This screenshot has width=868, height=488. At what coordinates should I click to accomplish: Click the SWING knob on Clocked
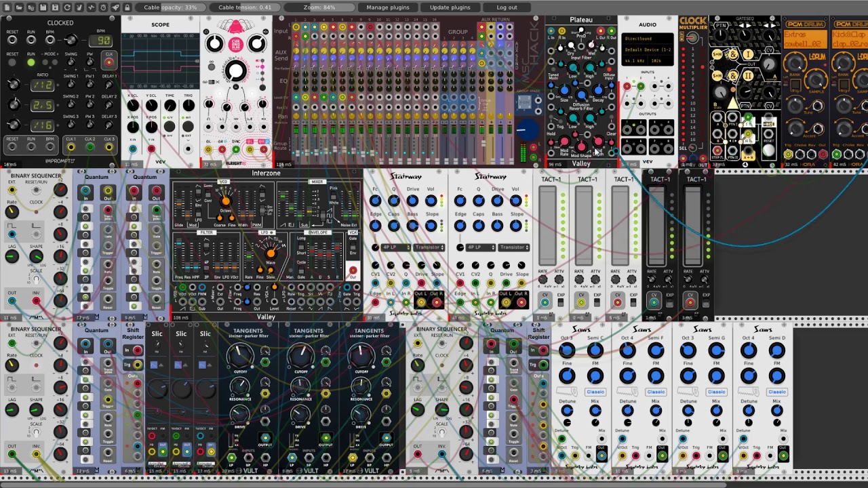(71, 62)
